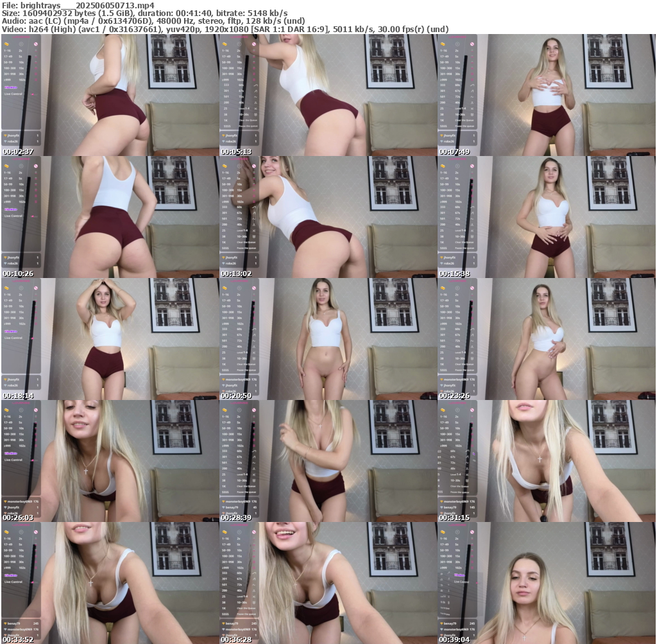Viewport: 657px width, 644px height.
Task: Open the frame stamped 00:31:15
Action: (547, 461)
